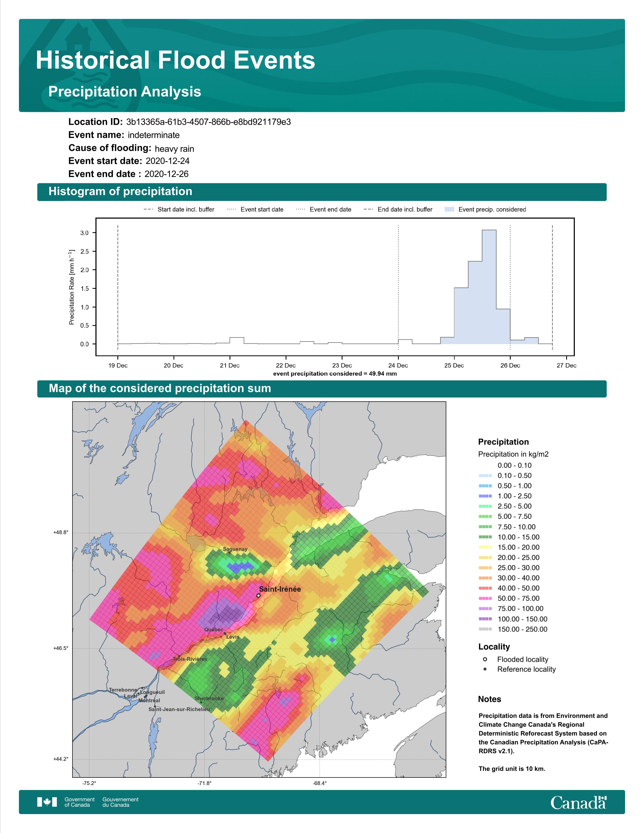This screenshot has height=833, width=644.
Task: Click the Saguenay label on the map
Action: coord(235,549)
